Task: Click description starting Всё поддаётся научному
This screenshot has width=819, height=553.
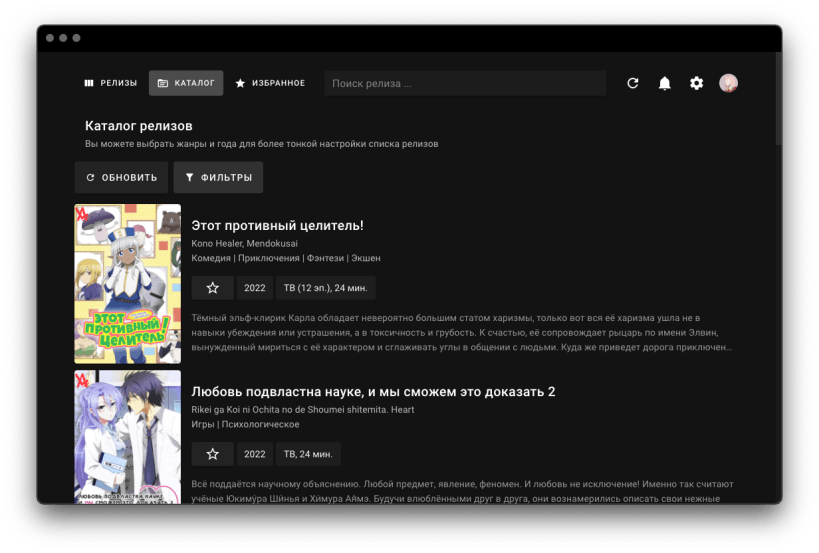Action: [462, 491]
